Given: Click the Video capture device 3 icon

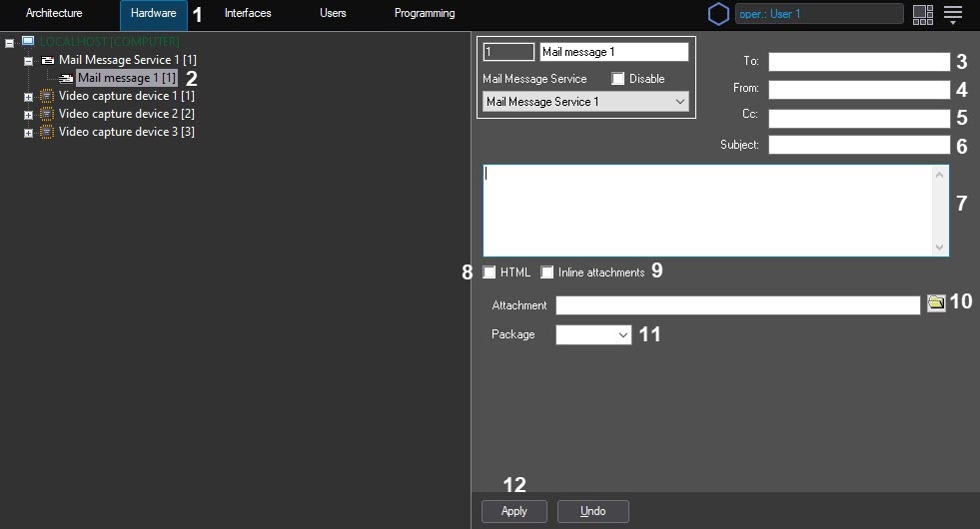Looking at the screenshot, I should tap(46, 132).
